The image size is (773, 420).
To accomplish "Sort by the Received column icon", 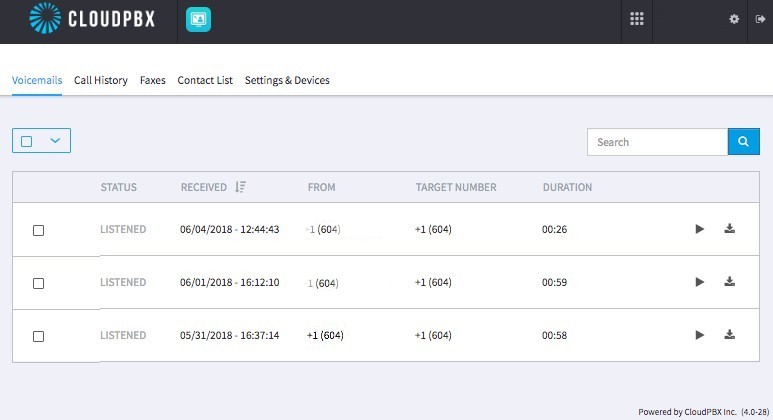I will [240, 187].
